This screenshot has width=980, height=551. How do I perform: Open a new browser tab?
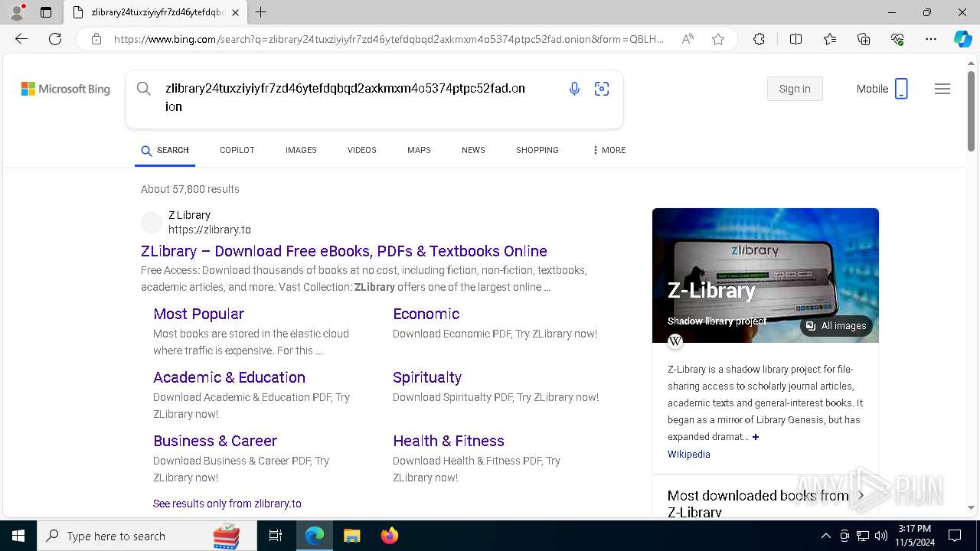pyautogui.click(x=260, y=12)
